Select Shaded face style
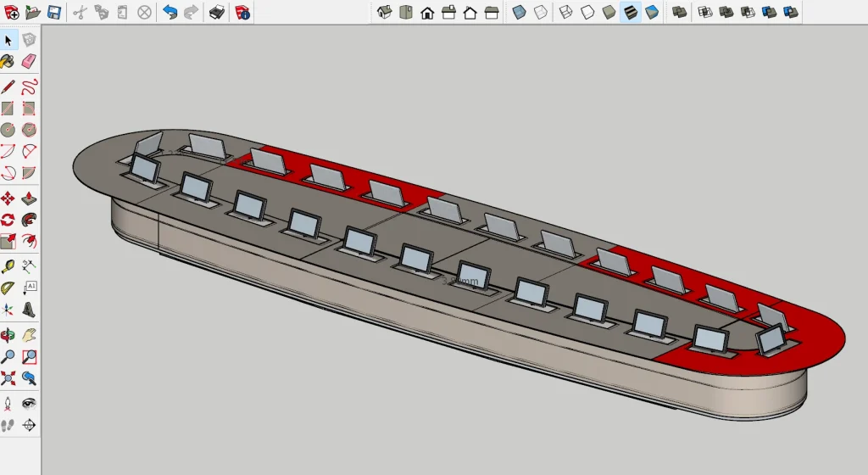Image resolution: width=868 pixels, height=475 pixels. pos(609,12)
